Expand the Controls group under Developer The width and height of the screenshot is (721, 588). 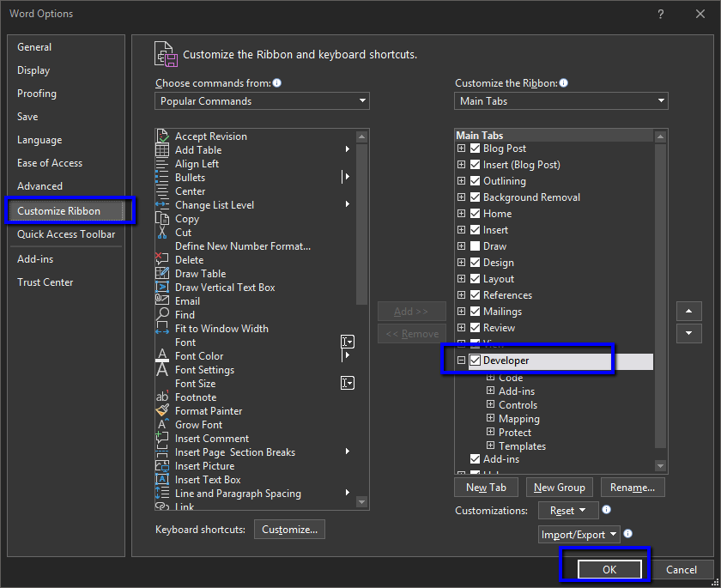coord(491,405)
